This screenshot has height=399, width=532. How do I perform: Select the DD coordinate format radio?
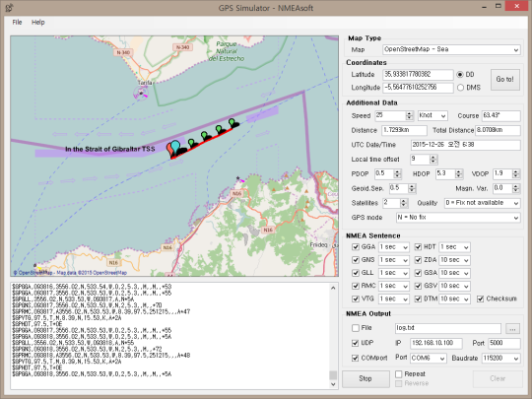[x=460, y=75]
